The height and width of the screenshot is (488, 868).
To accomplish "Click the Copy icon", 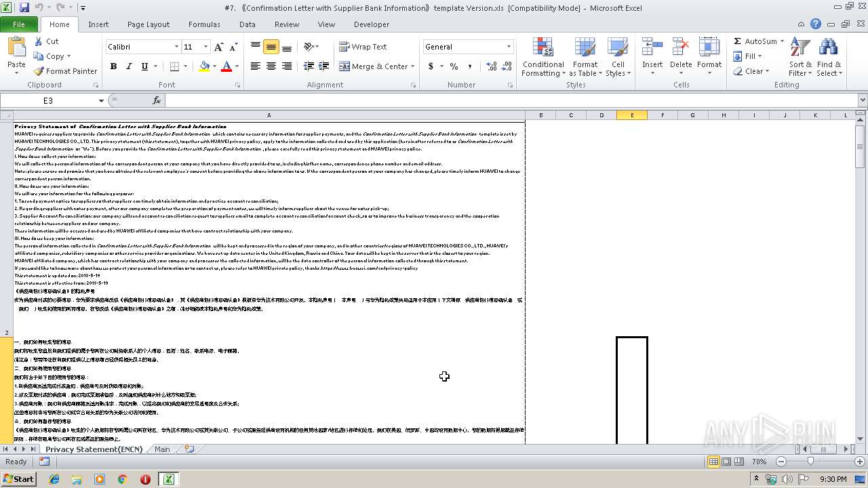I will tap(50, 56).
